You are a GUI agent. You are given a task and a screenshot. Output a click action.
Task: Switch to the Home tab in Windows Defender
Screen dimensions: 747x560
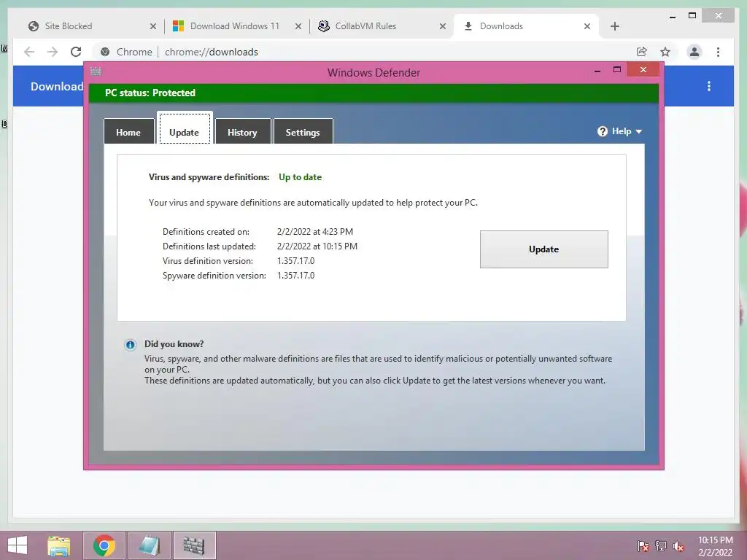pyautogui.click(x=128, y=132)
